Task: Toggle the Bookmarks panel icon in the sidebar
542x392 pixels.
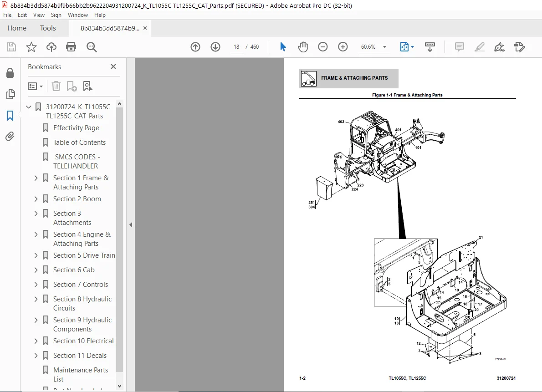Action: coord(10,116)
